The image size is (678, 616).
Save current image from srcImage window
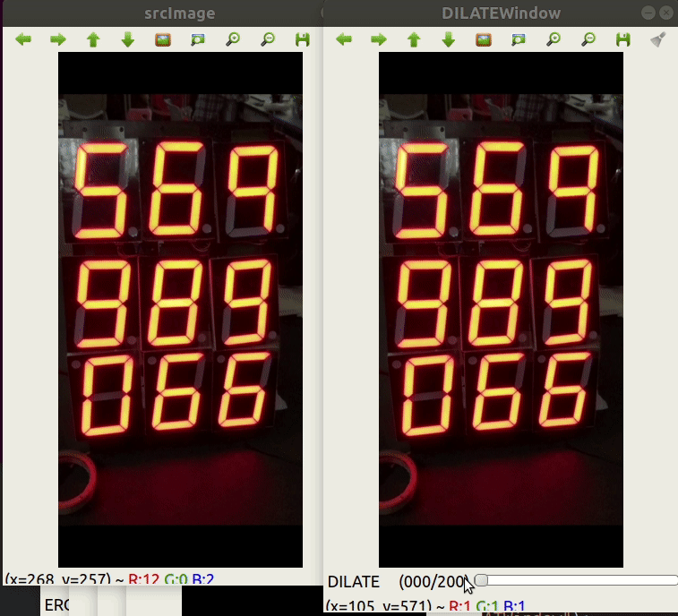(x=303, y=39)
